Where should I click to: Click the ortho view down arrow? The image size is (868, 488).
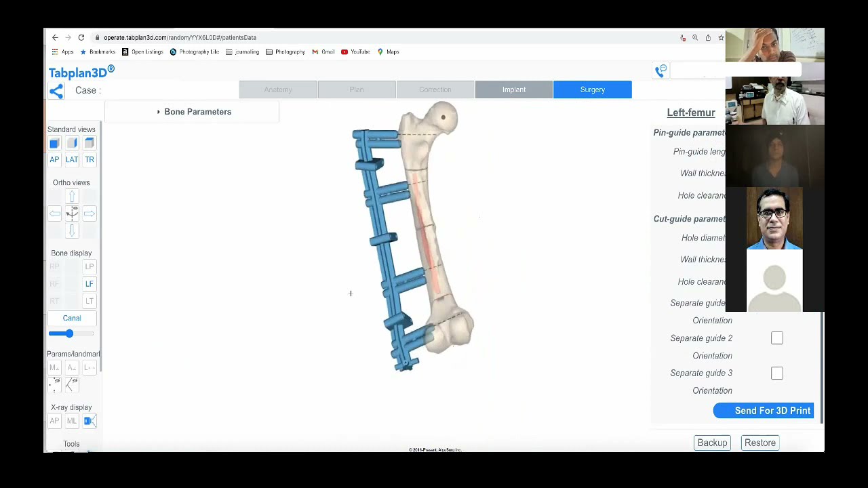(x=72, y=230)
